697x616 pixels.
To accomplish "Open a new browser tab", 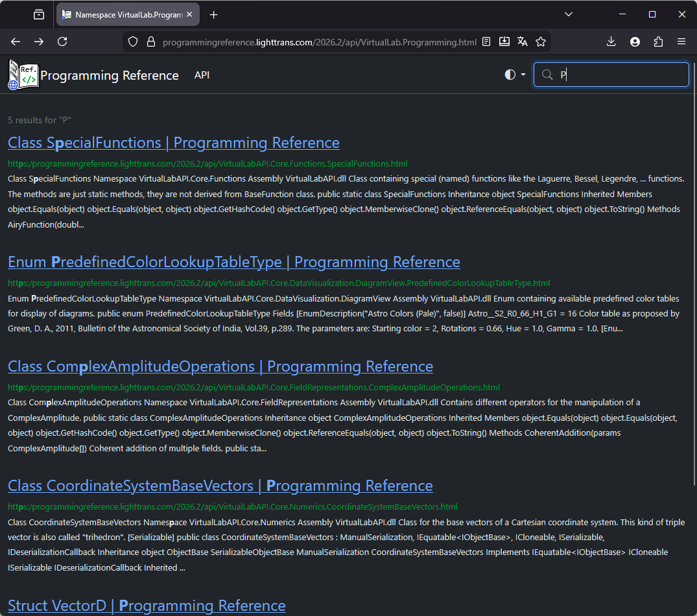I will pos(214,15).
